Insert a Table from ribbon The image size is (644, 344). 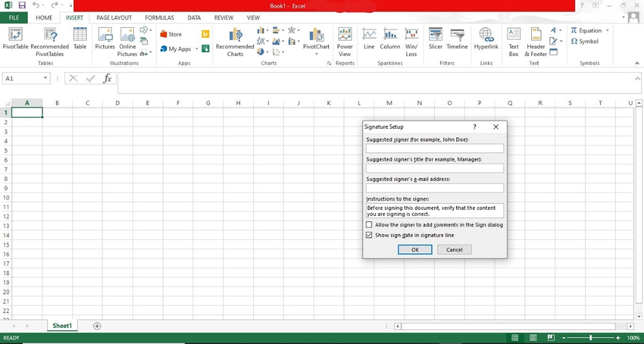point(80,37)
